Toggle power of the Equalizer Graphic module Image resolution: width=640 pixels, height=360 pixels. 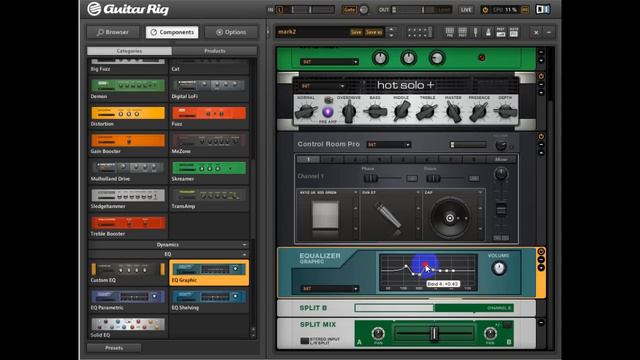click(541, 251)
